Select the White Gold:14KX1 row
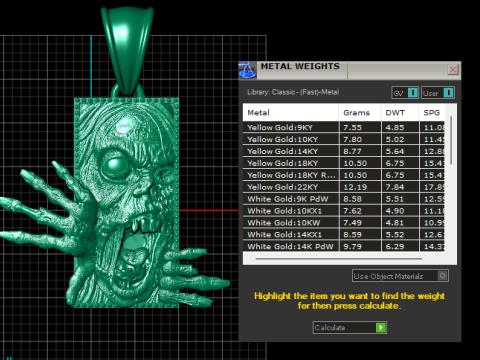This screenshot has width=480, height=360. pos(344,235)
